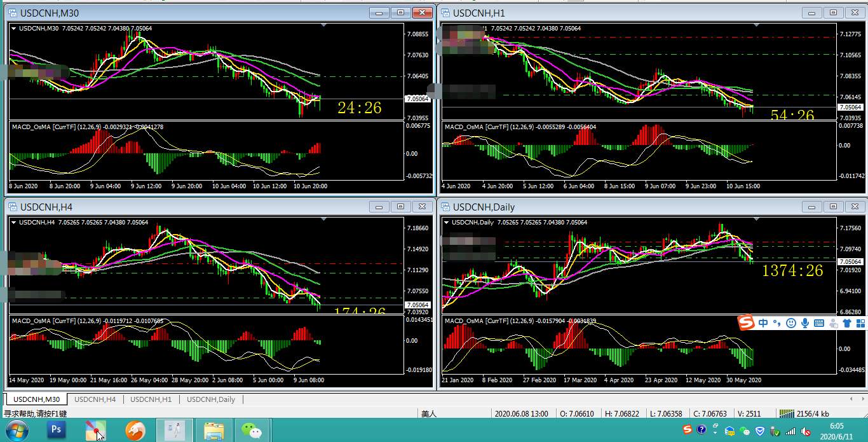
Task: Click the user account icon in IME bar
Action: point(833,323)
